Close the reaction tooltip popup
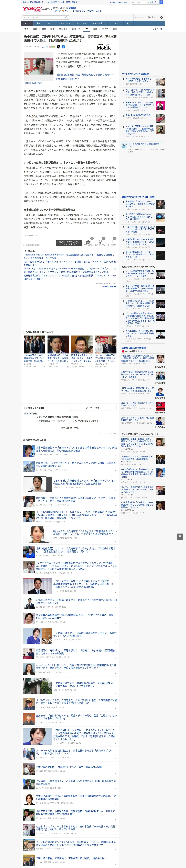This screenshot has width=186, height=868. (x=81, y=242)
